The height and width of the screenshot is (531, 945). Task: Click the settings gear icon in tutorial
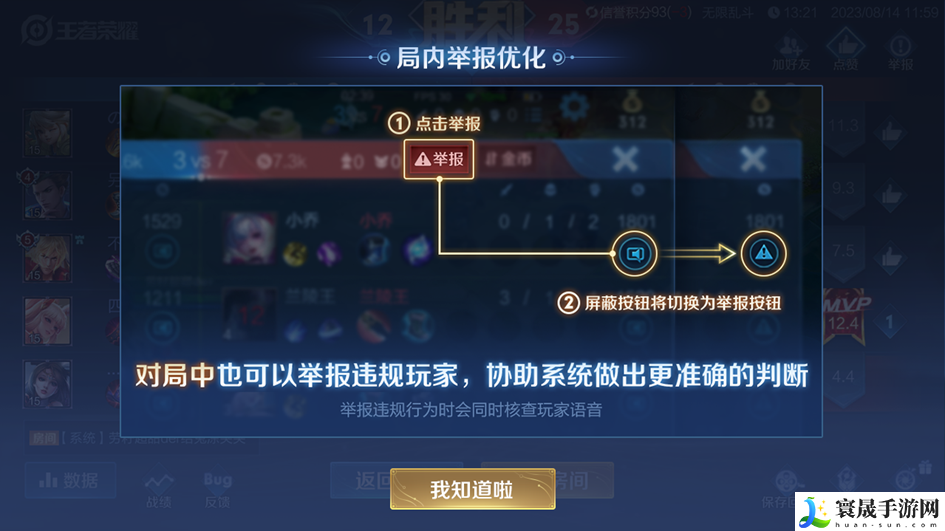(x=574, y=107)
